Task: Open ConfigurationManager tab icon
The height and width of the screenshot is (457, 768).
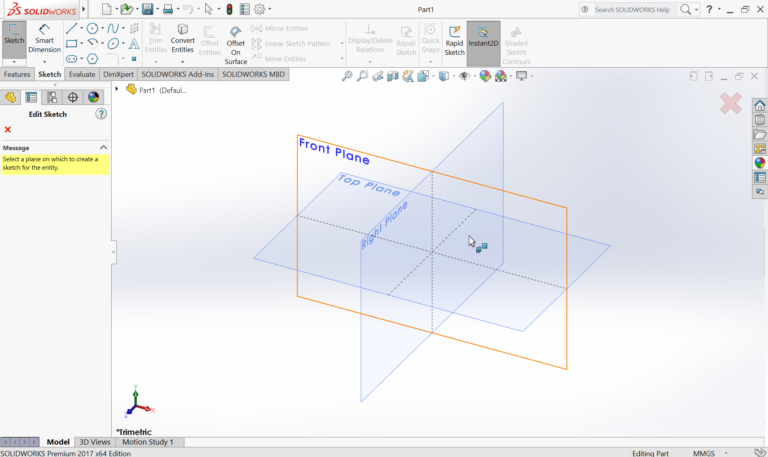Action: pyautogui.click(x=52, y=97)
